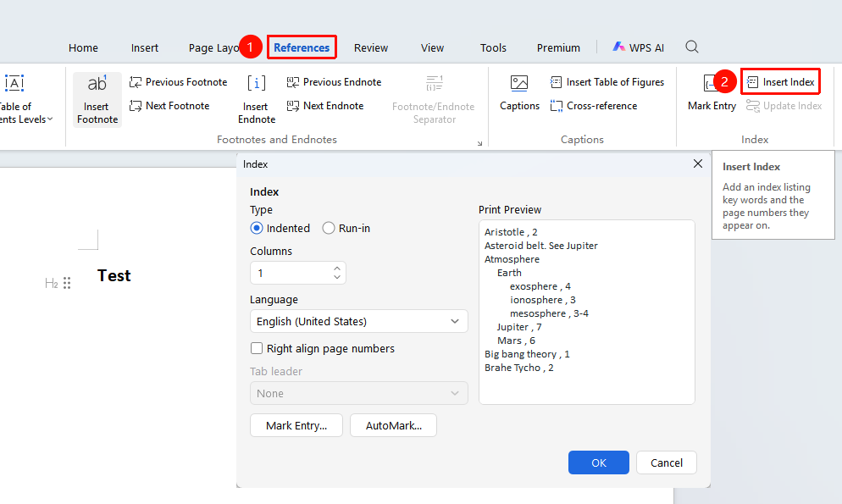This screenshot has height=504, width=842.
Task: Switch to the Home tab
Action: pos(83,47)
